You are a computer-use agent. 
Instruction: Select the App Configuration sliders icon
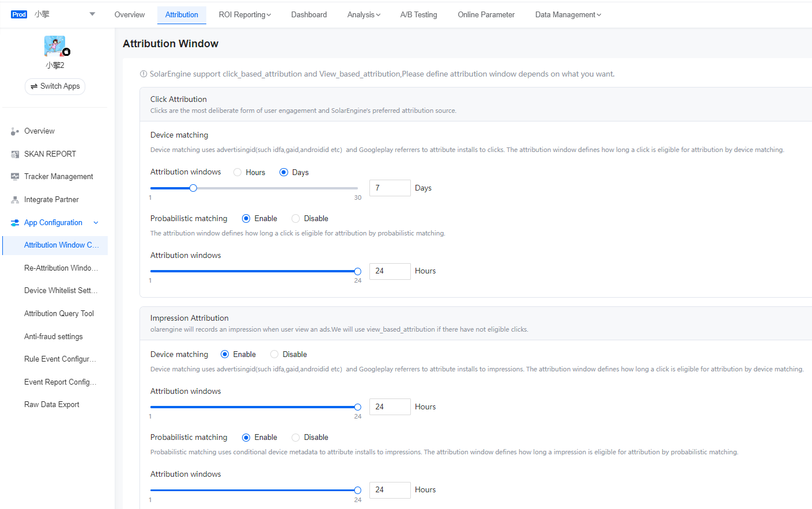tap(14, 222)
